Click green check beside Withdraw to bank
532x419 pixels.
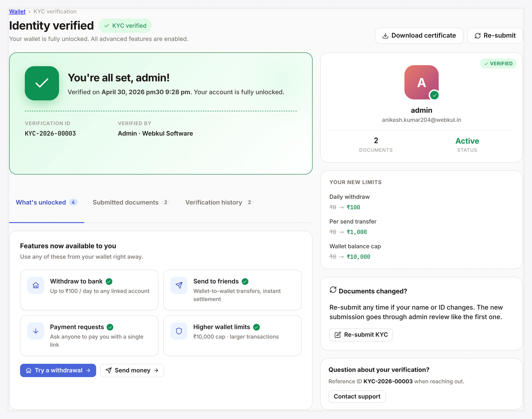pyautogui.click(x=109, y=281)
